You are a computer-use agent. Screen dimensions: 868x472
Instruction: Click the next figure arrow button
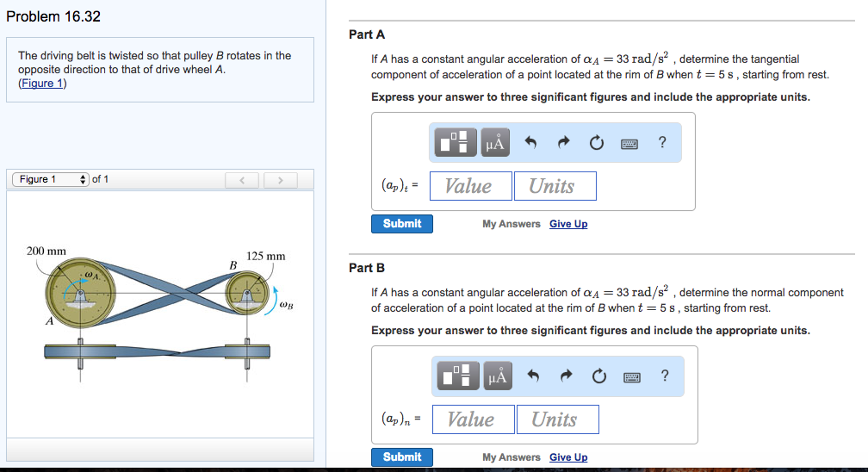pyautogui.click(x=280, y=180)
